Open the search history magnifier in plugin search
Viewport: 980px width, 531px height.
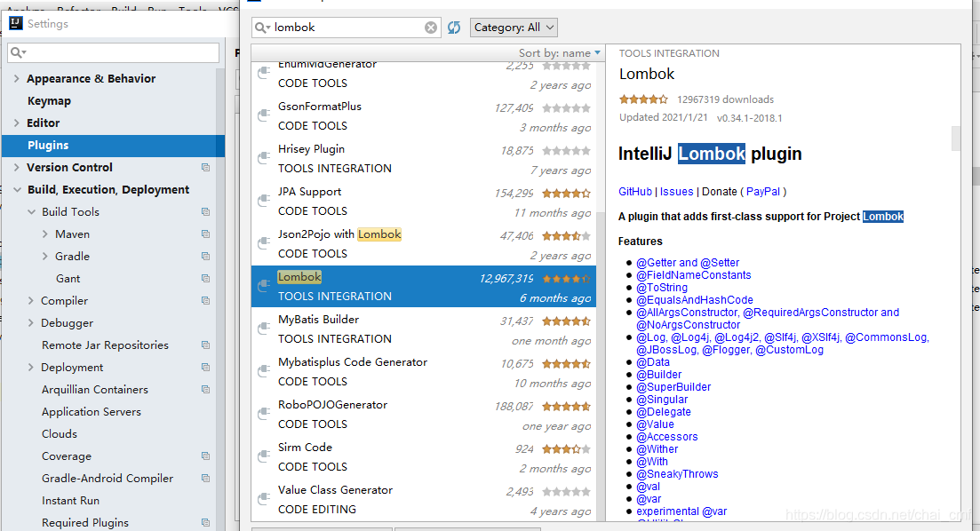(262, 28)
